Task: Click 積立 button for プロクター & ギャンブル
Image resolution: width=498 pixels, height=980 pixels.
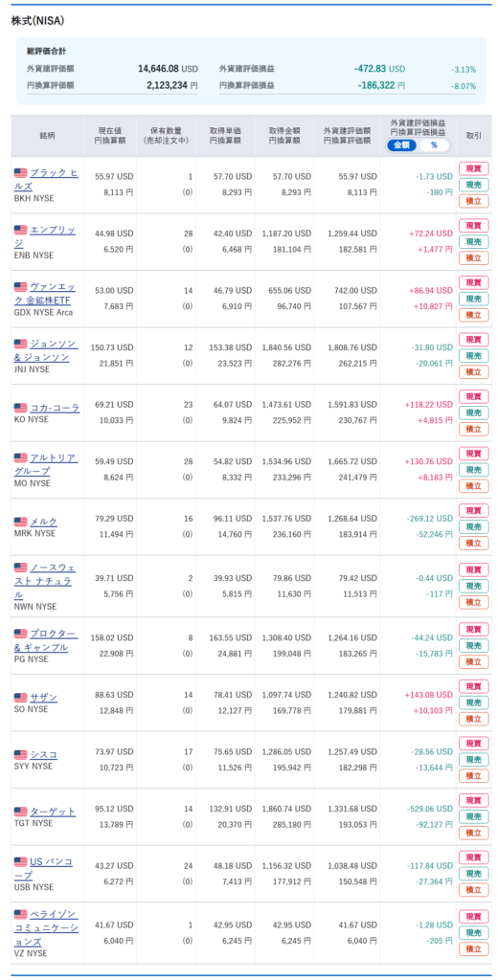Action: tap(474, 662)
